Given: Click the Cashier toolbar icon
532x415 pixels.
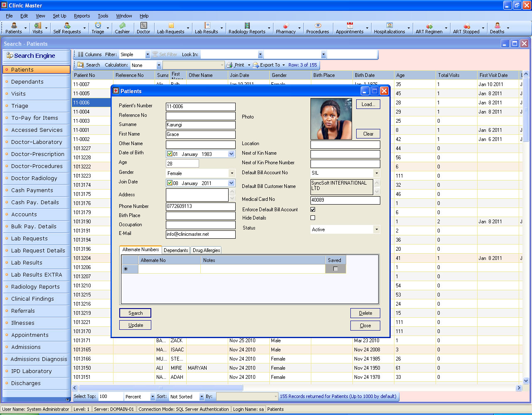Looking at the screenshot, I should (x=122, y=28).
